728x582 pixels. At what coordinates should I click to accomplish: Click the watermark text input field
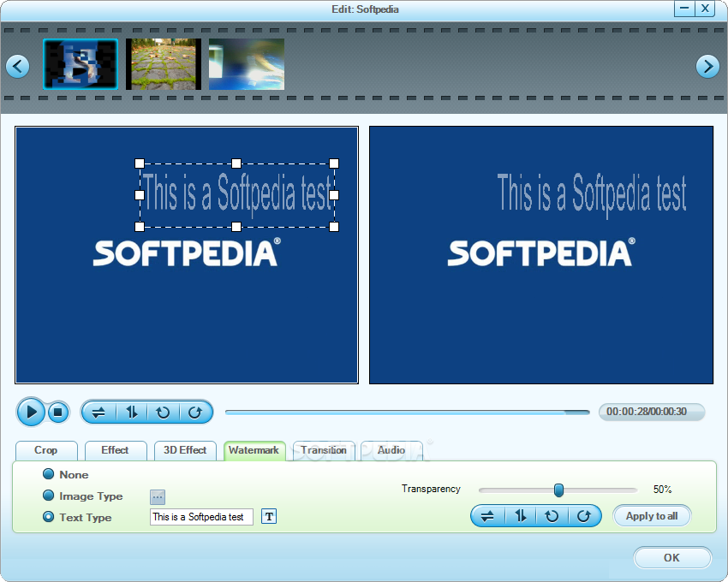[x=201, y=517]
